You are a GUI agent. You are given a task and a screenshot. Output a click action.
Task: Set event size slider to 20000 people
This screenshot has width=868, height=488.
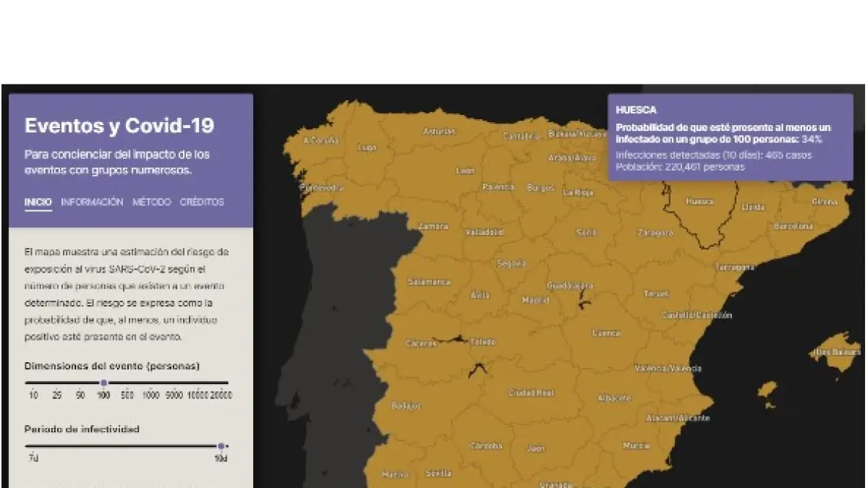(x=221, y=382)
